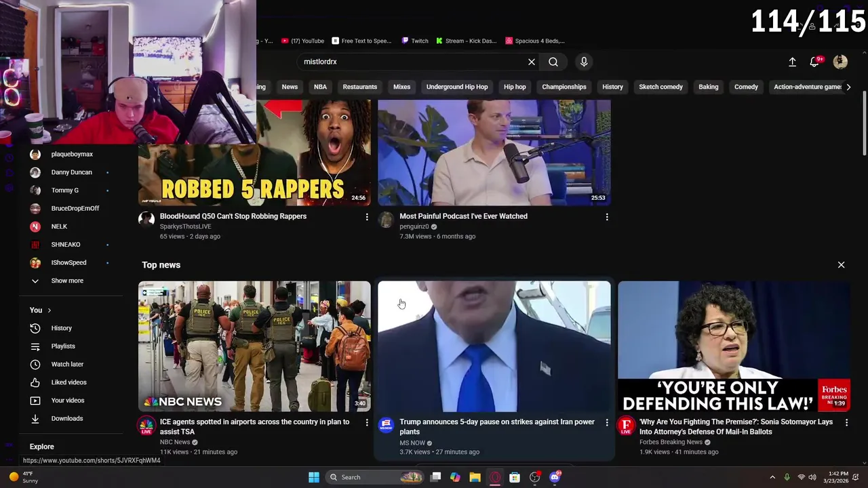
Task: Click SparkysThotsLIVE channel avatar
Action: [146, 219]
